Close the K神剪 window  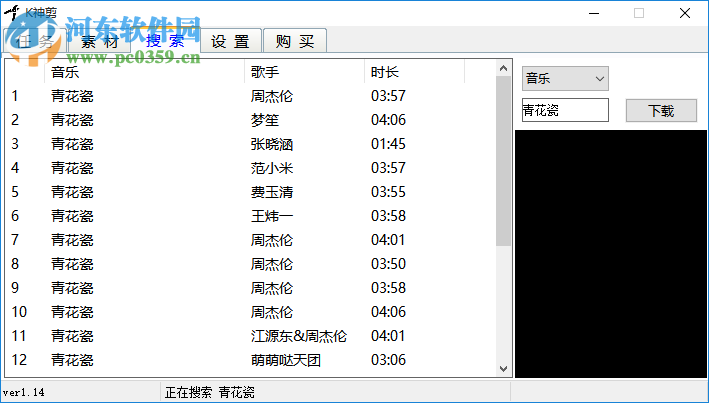click(685, 13)
